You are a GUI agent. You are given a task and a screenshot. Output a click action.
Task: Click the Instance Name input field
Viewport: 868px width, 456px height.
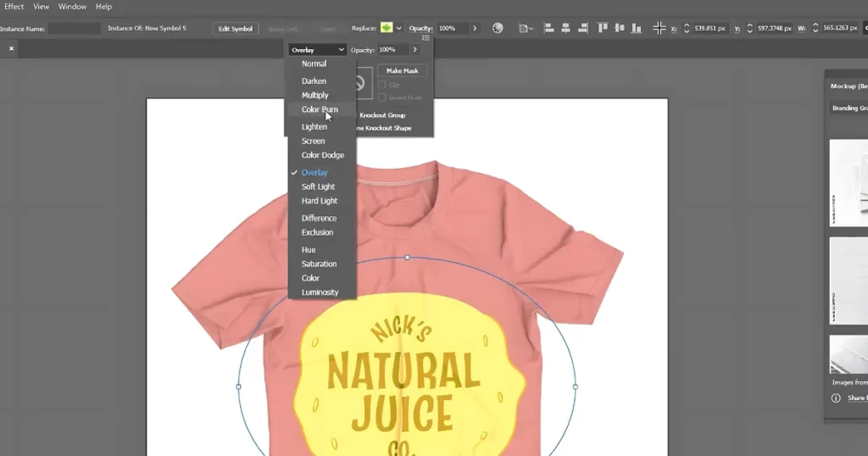75,28
